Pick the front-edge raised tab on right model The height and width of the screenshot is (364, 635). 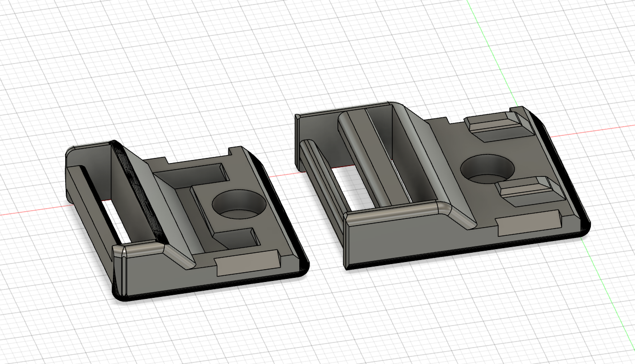point(529,224)
